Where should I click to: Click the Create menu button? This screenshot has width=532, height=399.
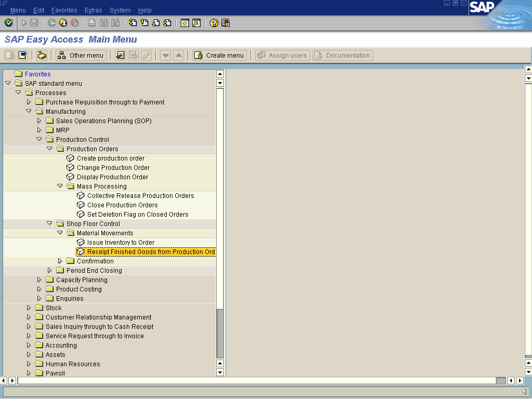point(220,55)
